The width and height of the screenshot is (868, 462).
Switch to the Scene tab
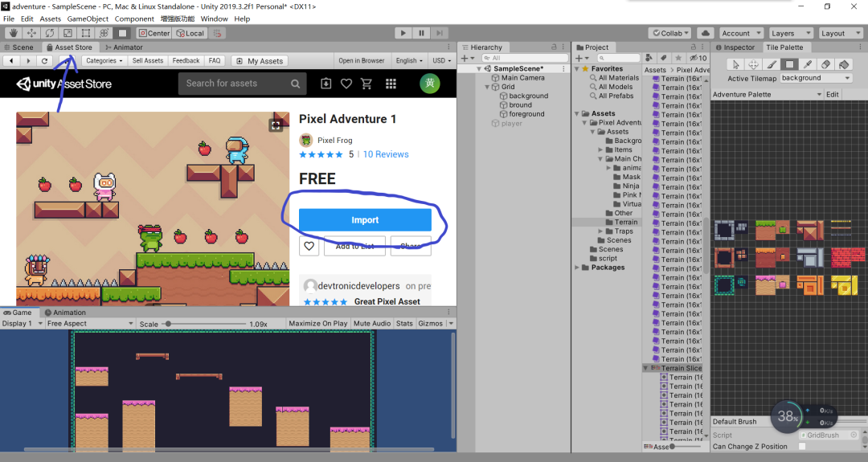(x=19, y=47)
